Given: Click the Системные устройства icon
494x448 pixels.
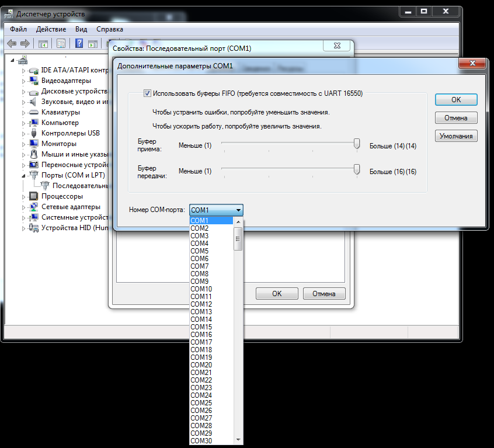Looking at the screenshot, I should click(x=33, y=217).
